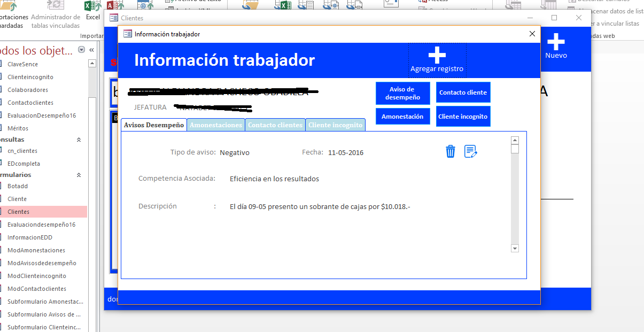Select ModContactoclientes form in navigation pane
Screen dimensions: 644x332
[x=37, y=289]
